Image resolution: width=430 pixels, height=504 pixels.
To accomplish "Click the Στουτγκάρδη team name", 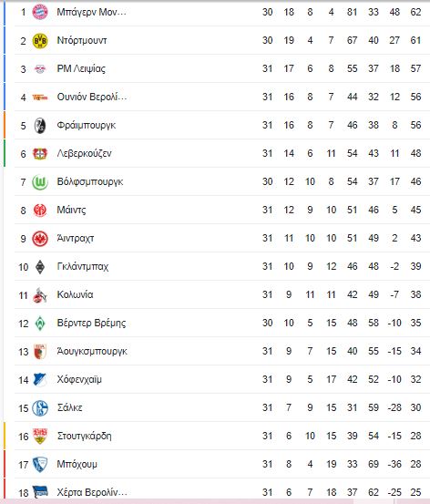I will coord(85,437).
